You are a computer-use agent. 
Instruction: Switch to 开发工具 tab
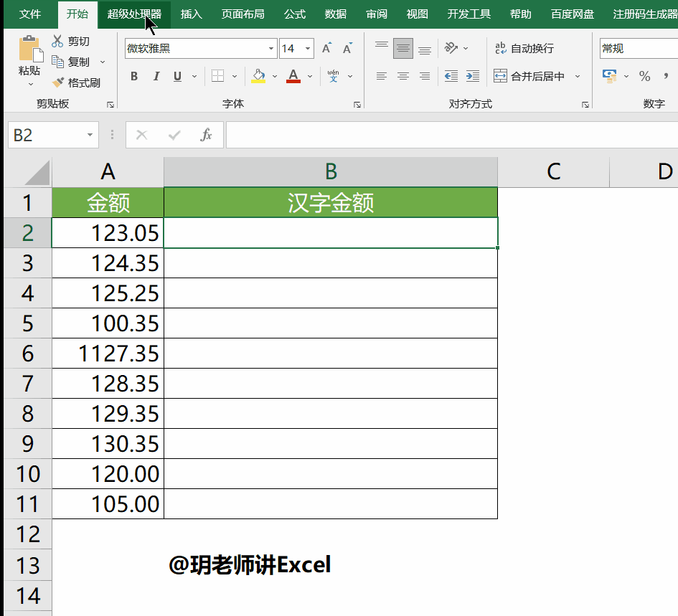coord(469,14)
